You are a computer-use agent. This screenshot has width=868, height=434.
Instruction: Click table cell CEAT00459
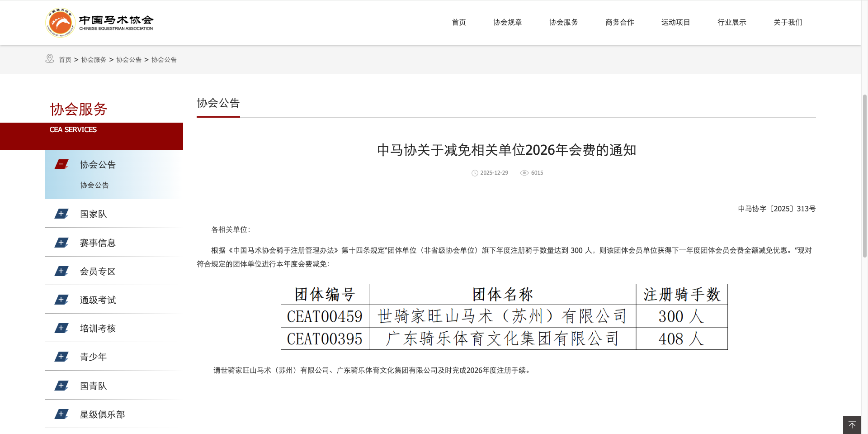[x=325, y=316]
